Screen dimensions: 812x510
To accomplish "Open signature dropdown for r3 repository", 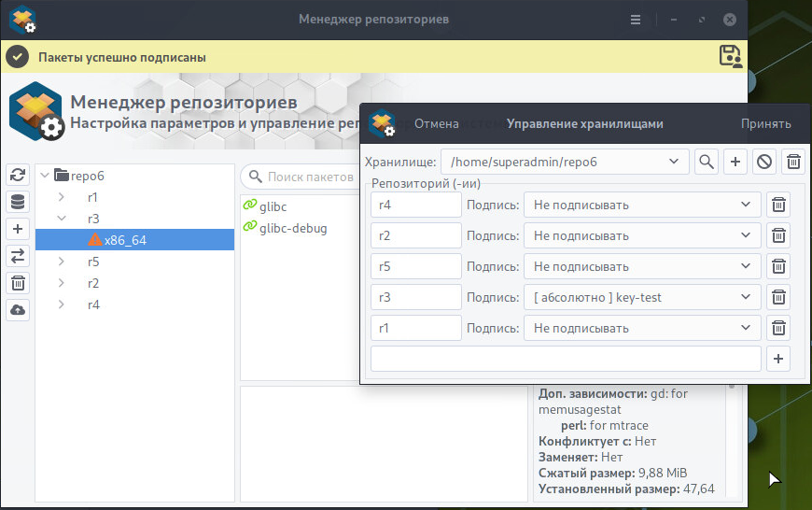I will point(641,297).
